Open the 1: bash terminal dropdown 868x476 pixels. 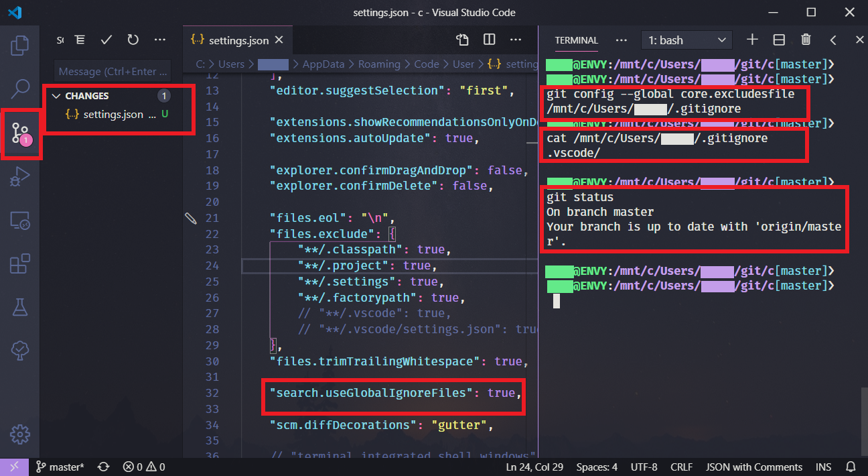pyautogui.click(x=686, y=40)
